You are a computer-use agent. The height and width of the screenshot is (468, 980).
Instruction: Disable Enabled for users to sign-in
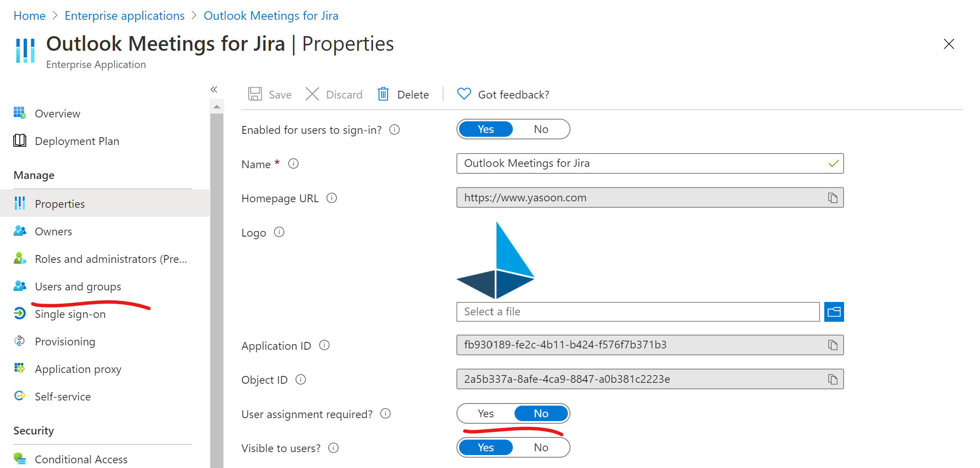coord(541,129)
